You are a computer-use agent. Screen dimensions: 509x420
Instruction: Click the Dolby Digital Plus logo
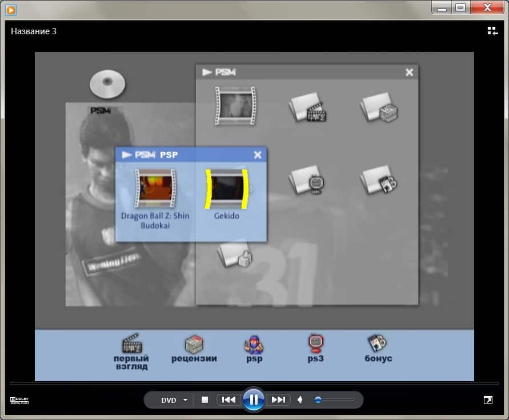pos(19,401)
